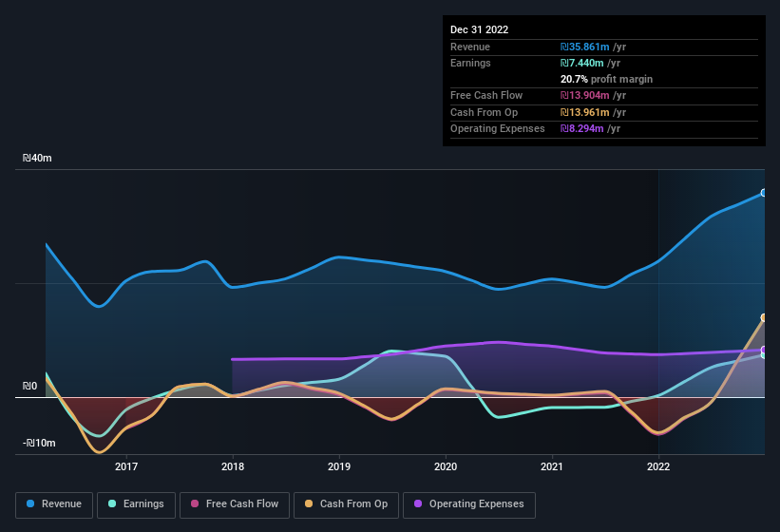Toggle the Earnings series legend button
780x532 pixels.
coord(136,504)
